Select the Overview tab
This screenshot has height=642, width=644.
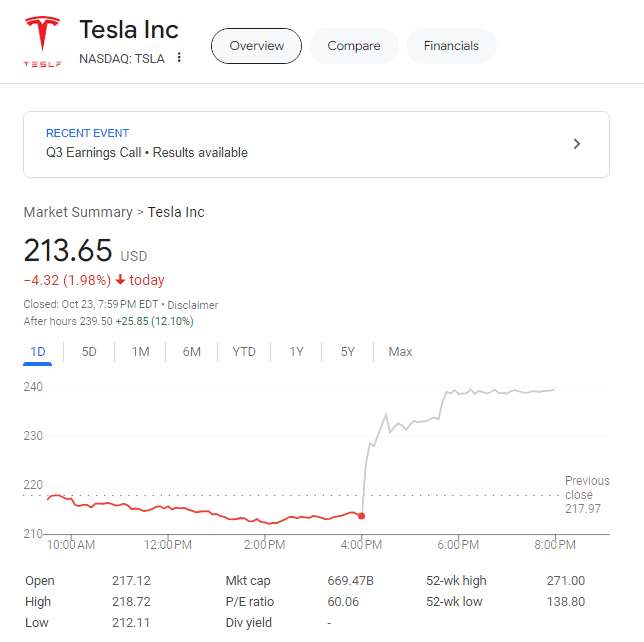click(256, 46)
